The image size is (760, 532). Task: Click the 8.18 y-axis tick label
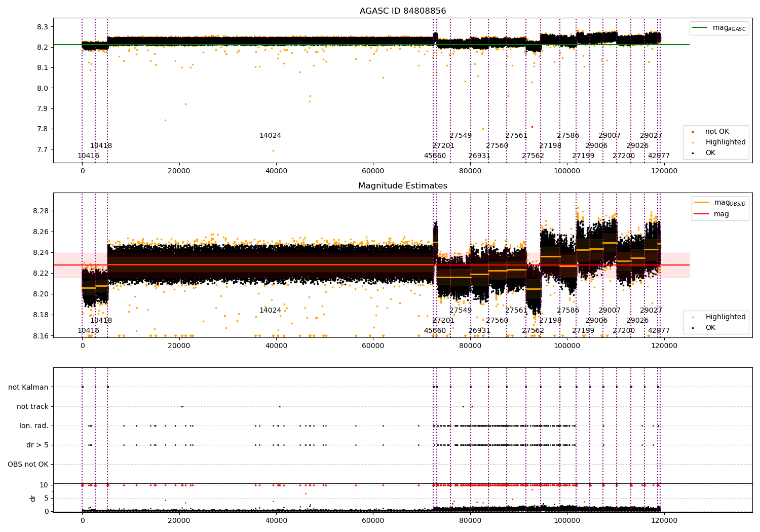pos(41,315)
